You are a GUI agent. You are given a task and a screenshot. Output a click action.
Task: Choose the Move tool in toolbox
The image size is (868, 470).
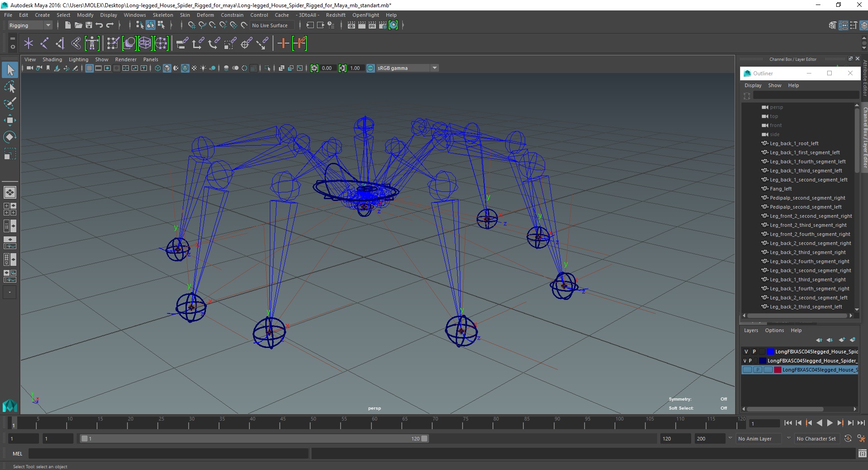click(x=10, y=120)
